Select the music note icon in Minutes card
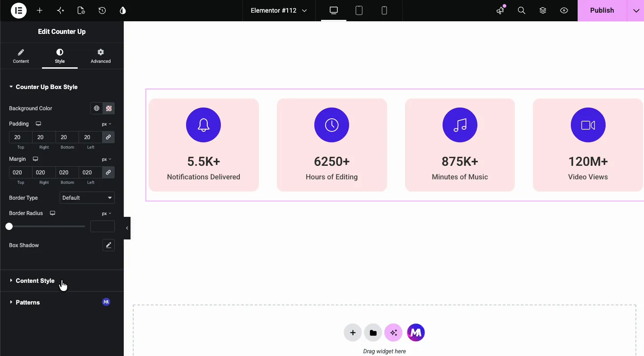 [460, 125]
